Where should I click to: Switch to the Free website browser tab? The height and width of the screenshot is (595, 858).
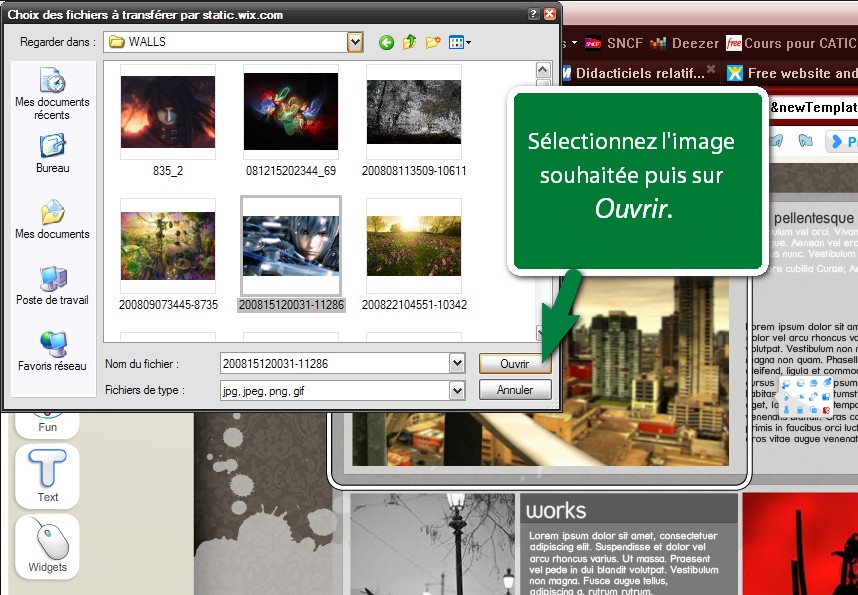coord(791,73)
